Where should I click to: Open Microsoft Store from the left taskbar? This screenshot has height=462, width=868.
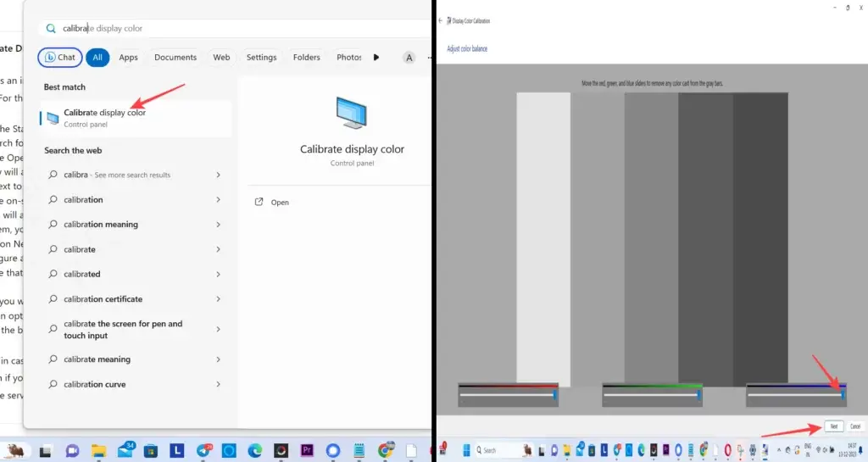pyautogui.click(x=151, y=451)
